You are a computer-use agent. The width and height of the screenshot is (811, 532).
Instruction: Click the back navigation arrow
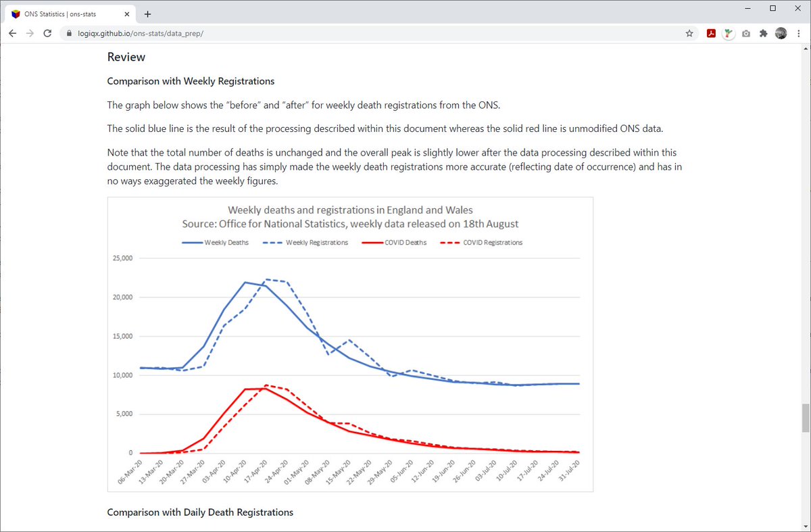point(12,32)
